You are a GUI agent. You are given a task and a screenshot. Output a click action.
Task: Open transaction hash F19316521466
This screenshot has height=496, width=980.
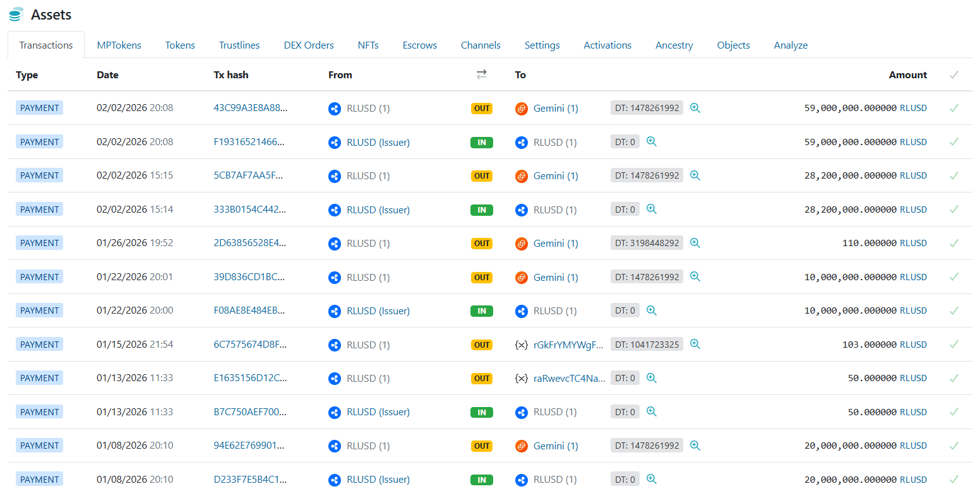click(x=249, y=142)
